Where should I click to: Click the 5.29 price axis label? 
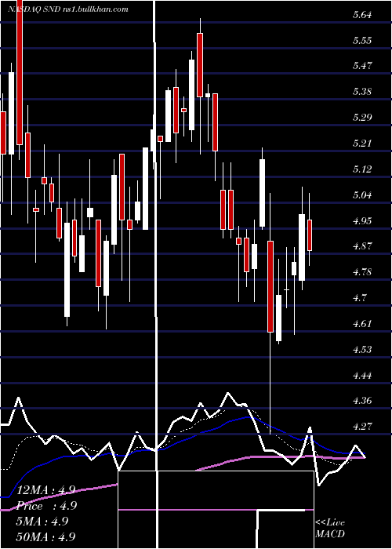coord(362,118)
